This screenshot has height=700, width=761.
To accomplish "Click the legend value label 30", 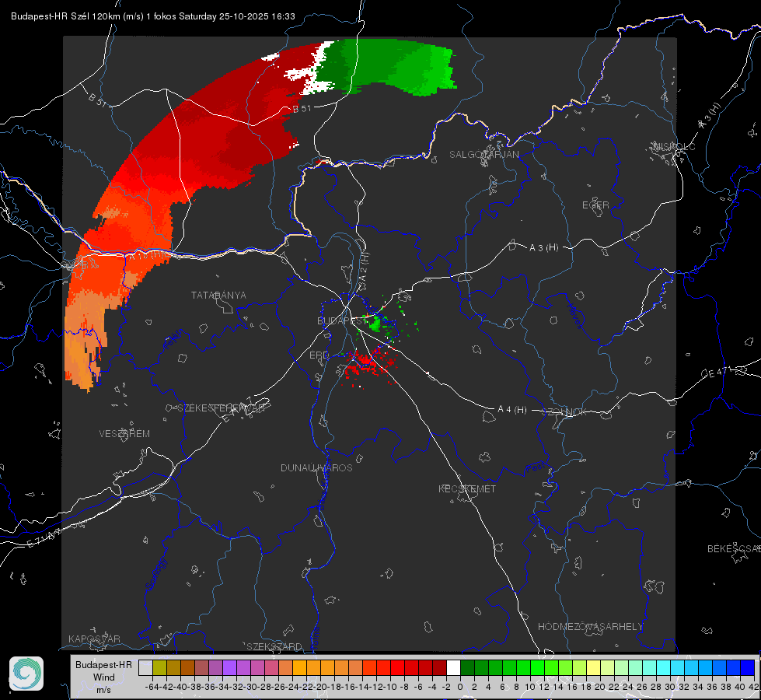I will coord(670,687).
